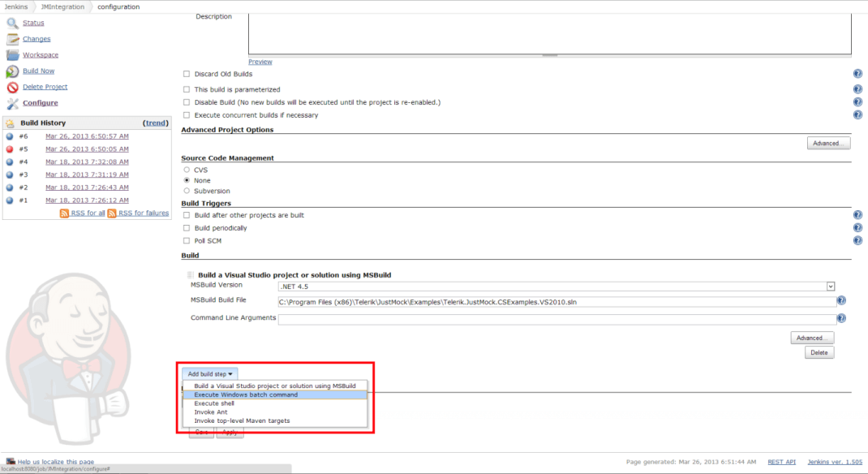Click the Configure tools icon
This screenshot has height=474, width=868.
(x=12, y=104)
